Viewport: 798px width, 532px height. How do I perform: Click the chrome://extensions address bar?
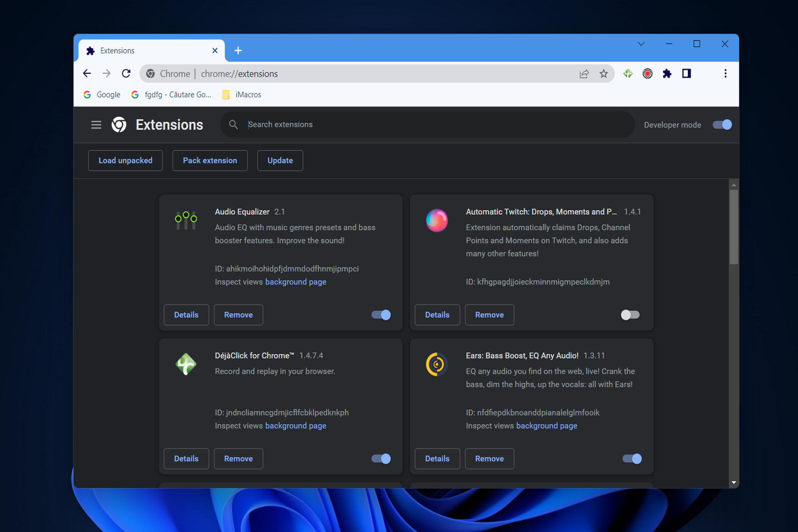(x=377, y=74)
